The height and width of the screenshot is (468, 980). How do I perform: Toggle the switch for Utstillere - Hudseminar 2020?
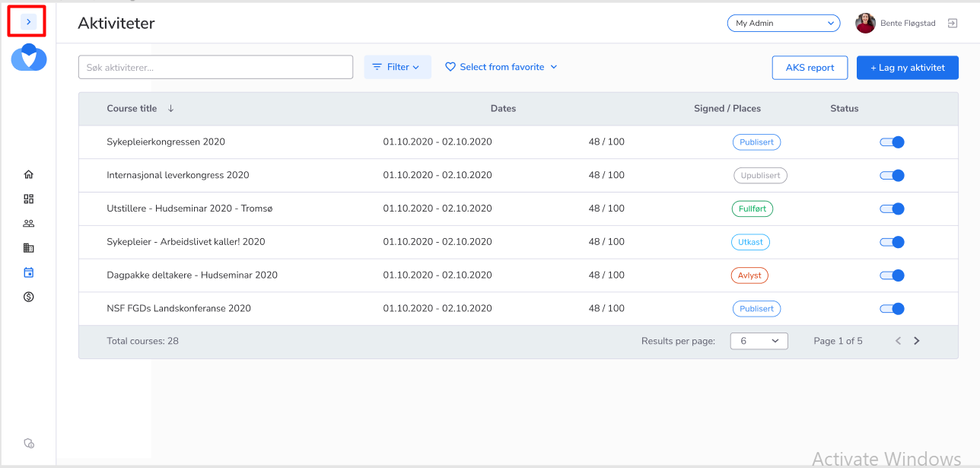click(892, 209)
